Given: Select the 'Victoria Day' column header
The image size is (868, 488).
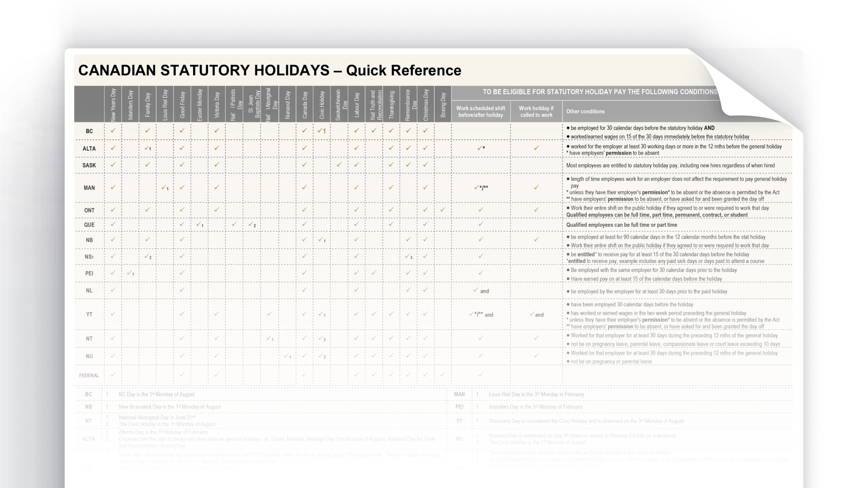Looking at the screenshot, I should (217, 104).
